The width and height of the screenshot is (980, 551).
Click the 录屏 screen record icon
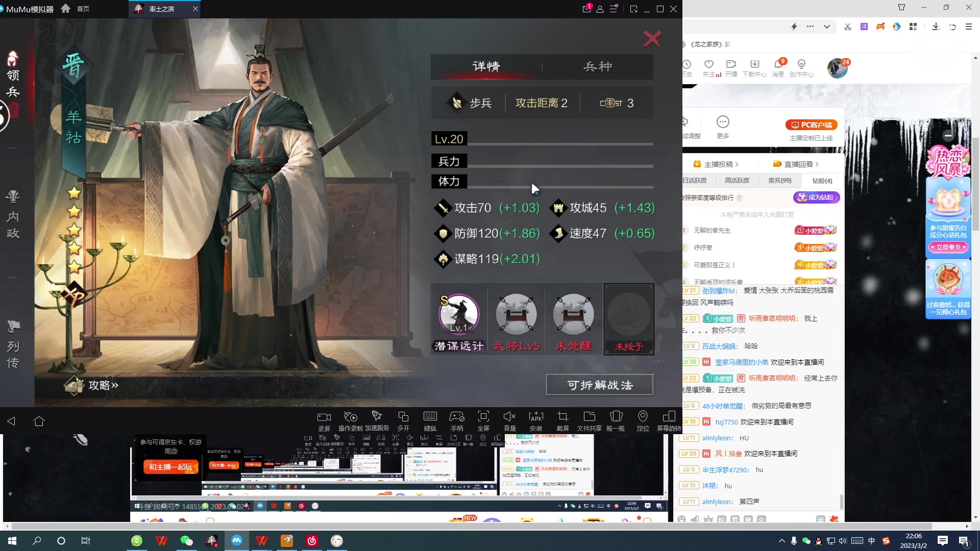coord(324,417)
